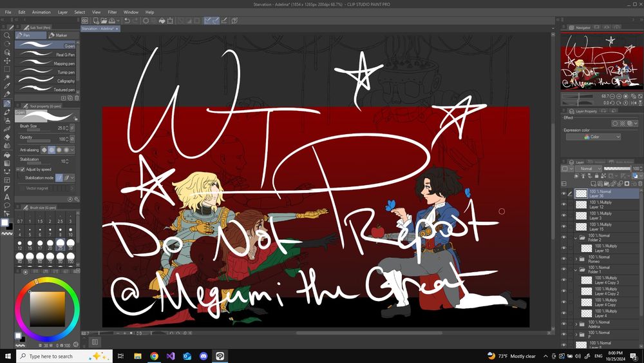Toggle visibility of the Romeo folder
This screenshot has height=363, width=644.
click(x=564, y=259)
